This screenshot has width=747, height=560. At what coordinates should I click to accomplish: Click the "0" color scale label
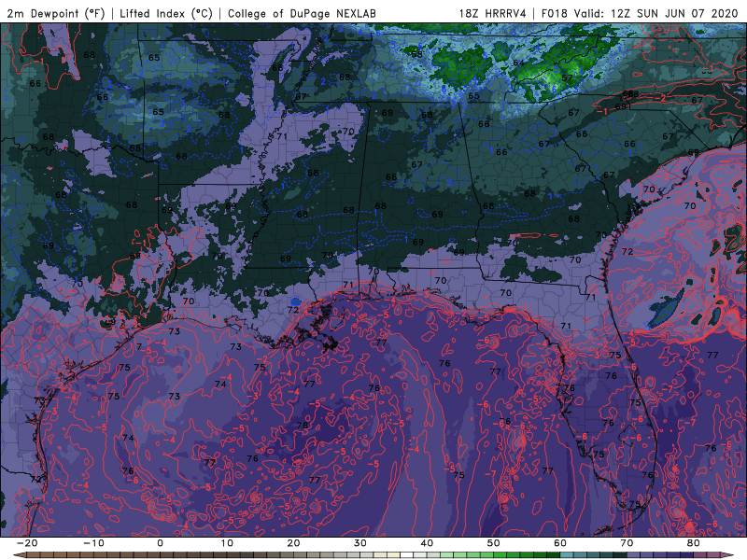click(x=160, y=543)
